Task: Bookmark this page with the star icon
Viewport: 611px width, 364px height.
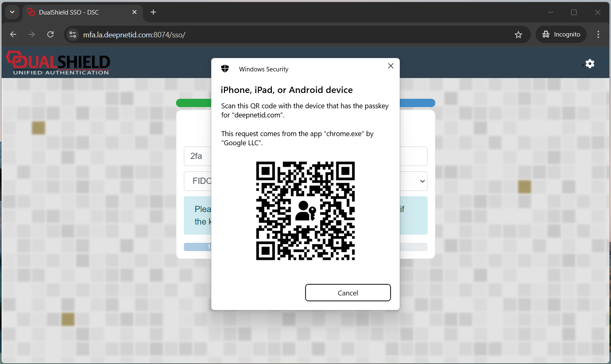Action: click(x=518, y=35)
